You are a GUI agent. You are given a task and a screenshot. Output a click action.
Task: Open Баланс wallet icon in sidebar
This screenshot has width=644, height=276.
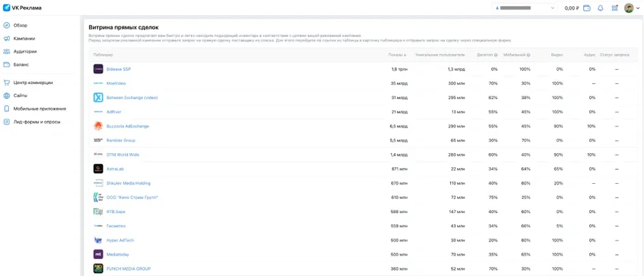pyautogui.click(x=6, y=64)
